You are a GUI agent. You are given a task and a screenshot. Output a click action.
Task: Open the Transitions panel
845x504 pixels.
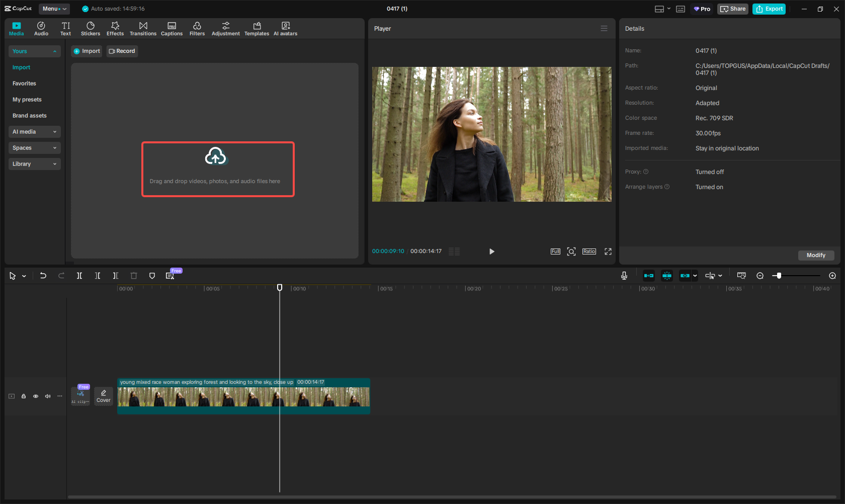(143, 29)
